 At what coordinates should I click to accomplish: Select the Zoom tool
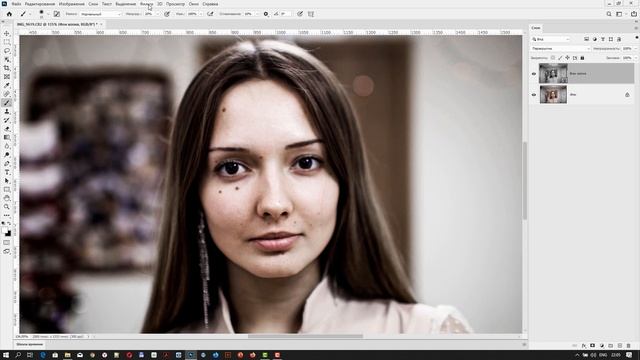coord(7,207)
